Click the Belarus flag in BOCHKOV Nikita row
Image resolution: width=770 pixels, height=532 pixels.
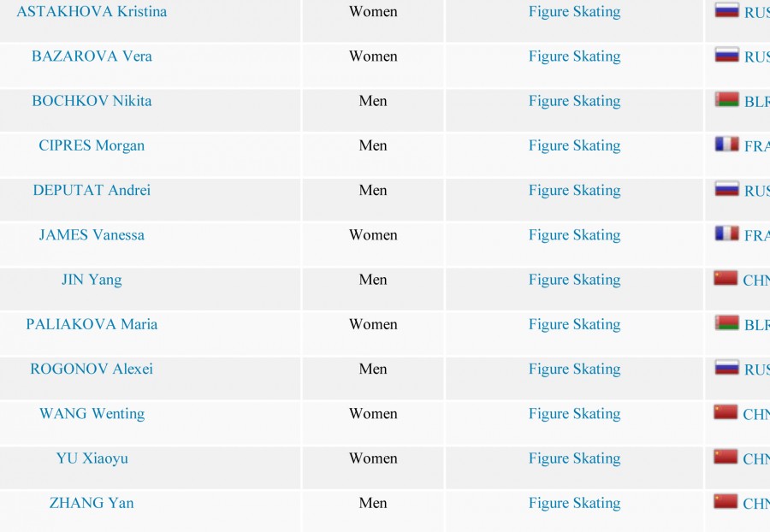(726, 99)
